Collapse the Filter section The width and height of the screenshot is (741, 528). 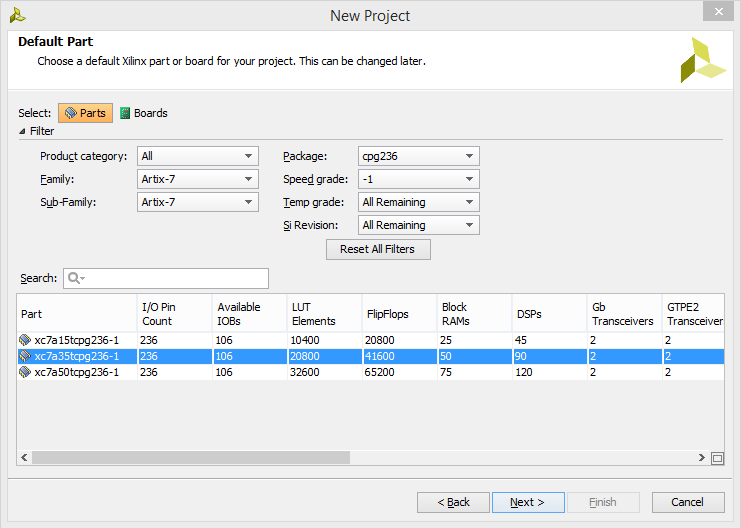(x=22, y=131)
